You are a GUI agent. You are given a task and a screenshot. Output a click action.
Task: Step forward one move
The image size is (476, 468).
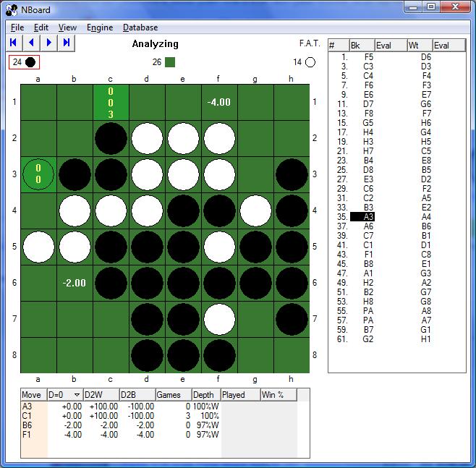point(48,43)
